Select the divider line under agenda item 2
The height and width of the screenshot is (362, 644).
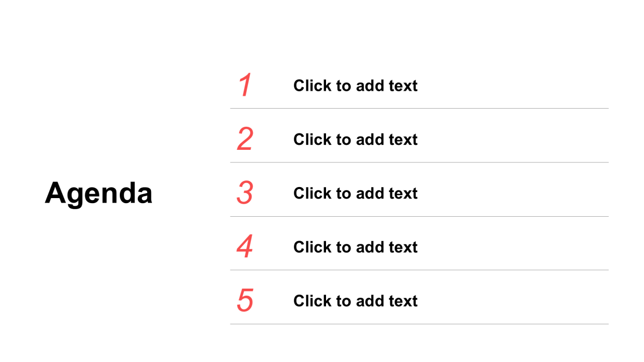coord(419,162)
